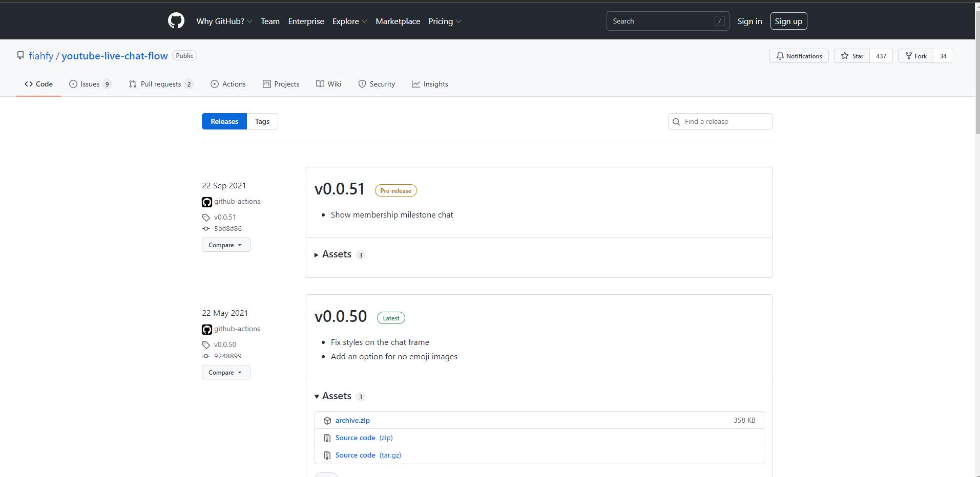Open the v0.0.51 tag link
This screenshot has width=980, height=477.
(225, 217)
